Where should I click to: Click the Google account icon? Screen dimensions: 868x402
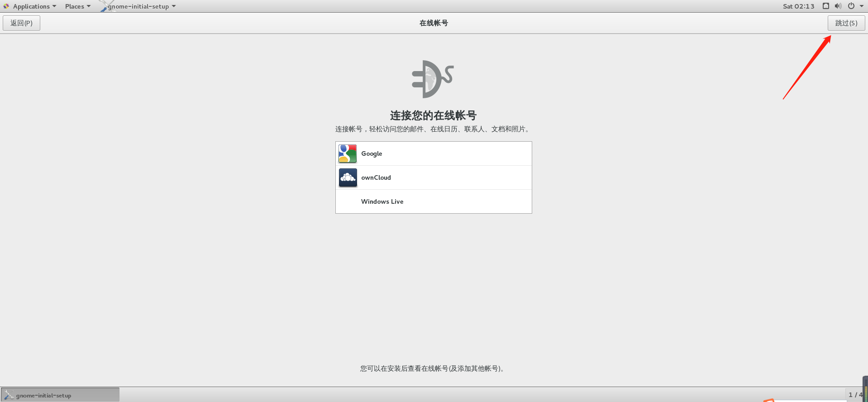coord(348,153)
